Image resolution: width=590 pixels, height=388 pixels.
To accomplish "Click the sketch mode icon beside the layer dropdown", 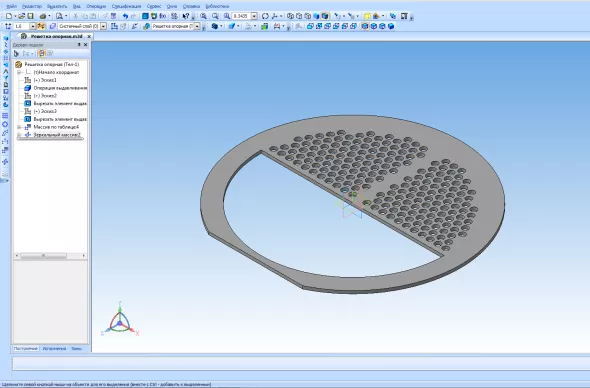I will [114, 26].
